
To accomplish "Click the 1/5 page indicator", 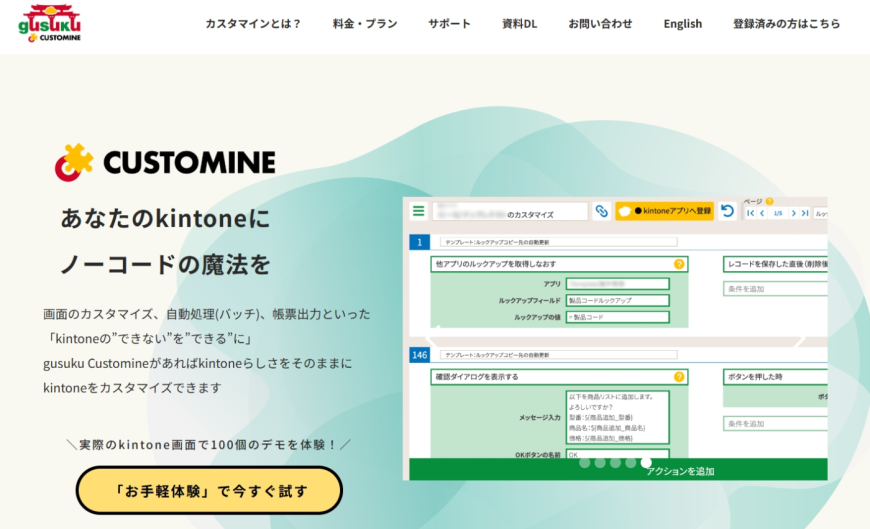I will point(778,213).
